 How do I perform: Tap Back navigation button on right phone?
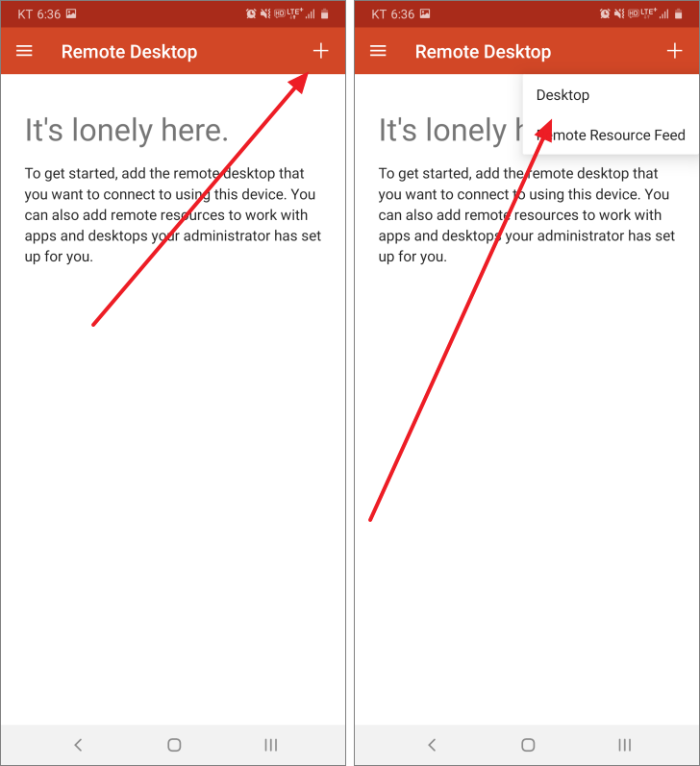point(432,745)
